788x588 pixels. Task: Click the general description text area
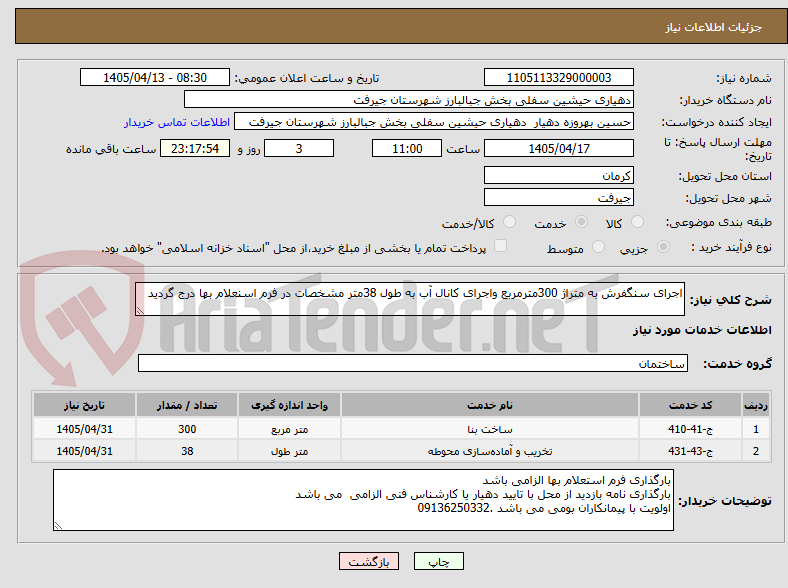pos(410,299)
